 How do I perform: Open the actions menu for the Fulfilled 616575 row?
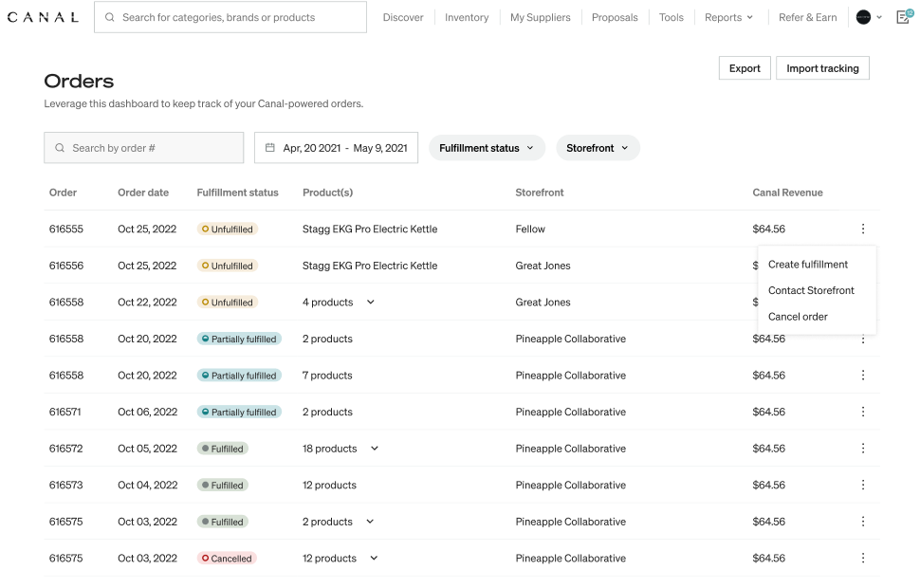tap(862, 522)
